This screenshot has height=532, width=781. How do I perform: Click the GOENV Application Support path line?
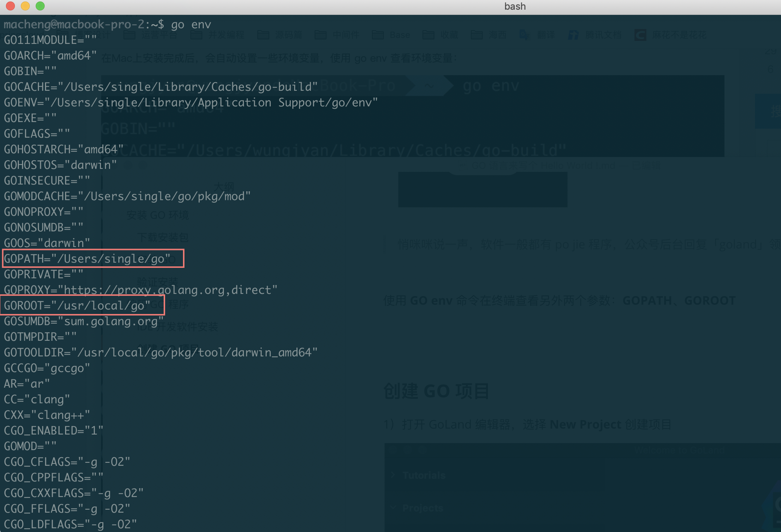coord(190,103)
